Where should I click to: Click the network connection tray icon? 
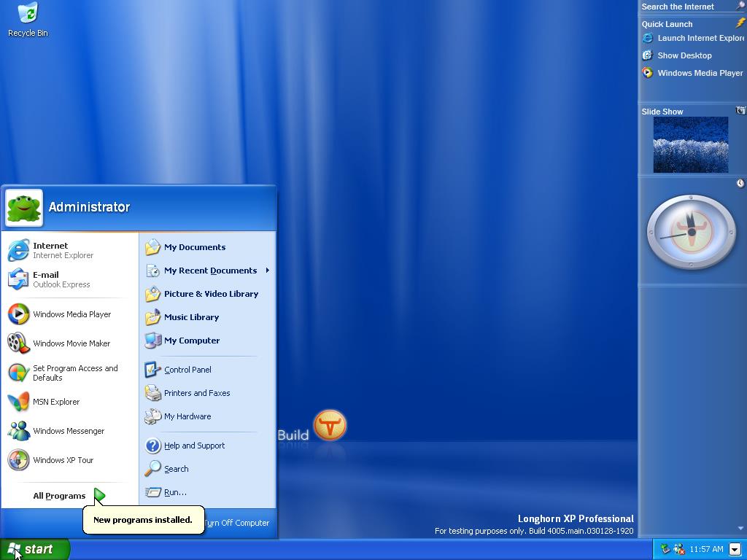[x=665, y=549]
